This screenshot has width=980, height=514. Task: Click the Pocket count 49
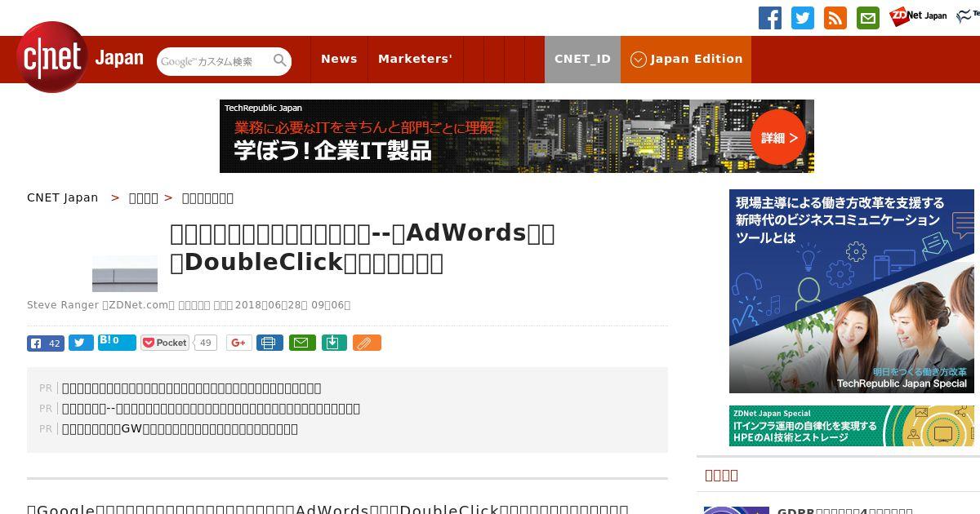(206, 343)
